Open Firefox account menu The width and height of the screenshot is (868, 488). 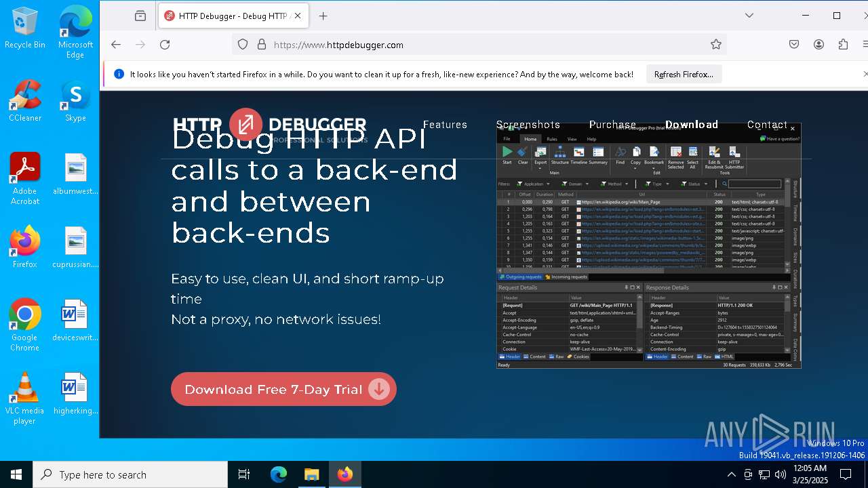(x=818, y=45)
